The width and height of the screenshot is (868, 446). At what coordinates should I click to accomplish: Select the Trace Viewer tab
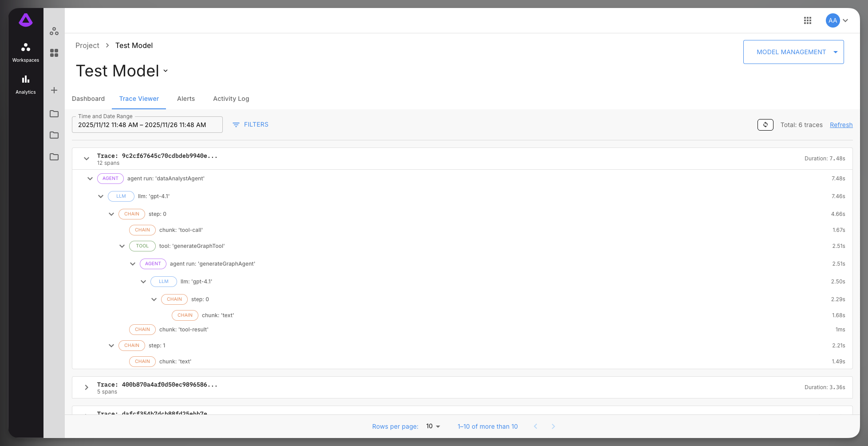point(139,99)
